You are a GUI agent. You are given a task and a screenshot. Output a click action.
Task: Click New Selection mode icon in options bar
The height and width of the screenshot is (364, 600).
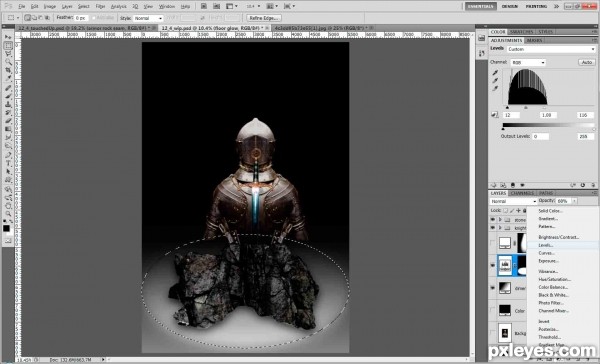click(28, 18)
